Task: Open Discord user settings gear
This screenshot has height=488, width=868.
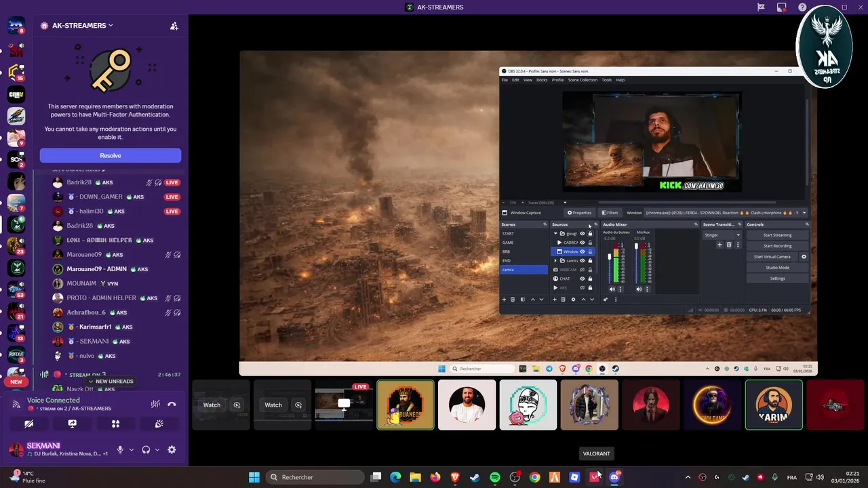Action: (x=172, y=449)
